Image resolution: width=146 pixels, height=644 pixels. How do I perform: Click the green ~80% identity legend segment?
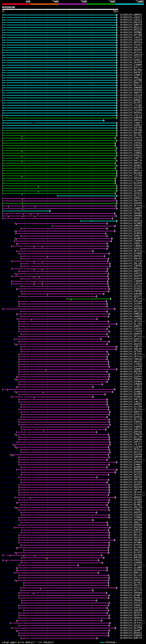101,4
